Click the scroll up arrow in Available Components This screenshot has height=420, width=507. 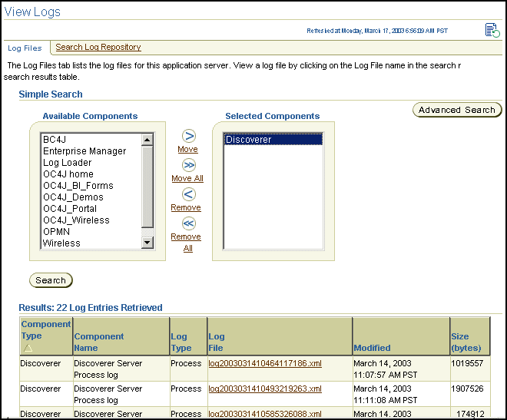pyautogui.click(x=147, y=140)
